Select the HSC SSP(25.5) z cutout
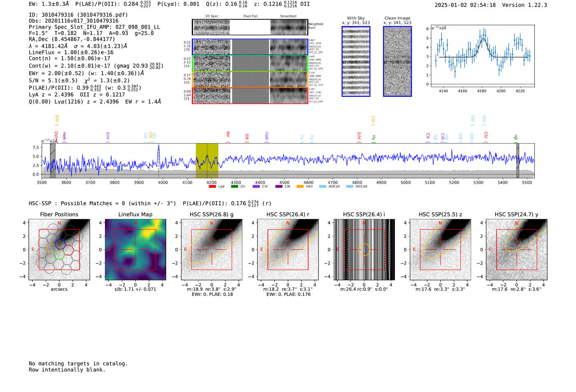This screenshot has height=392, width=576. 440,249
